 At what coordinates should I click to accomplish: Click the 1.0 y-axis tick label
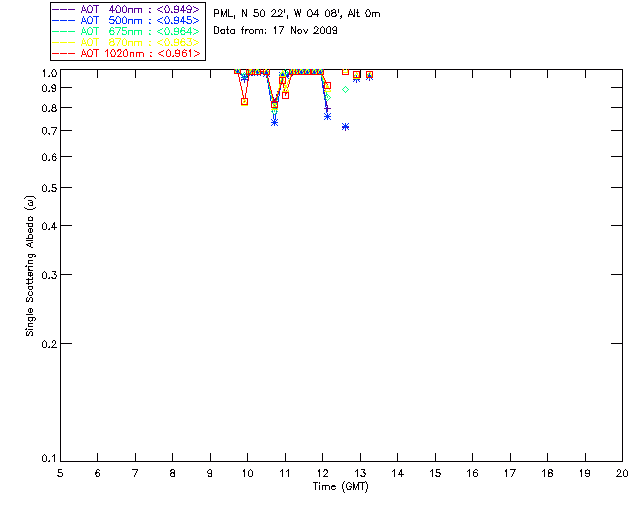click(49, 73)
